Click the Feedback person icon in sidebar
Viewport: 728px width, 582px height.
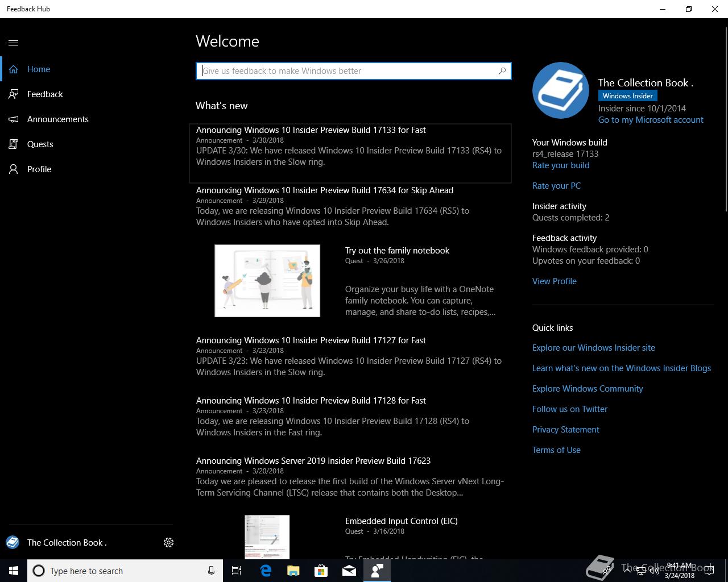click(x=14, y=94)
